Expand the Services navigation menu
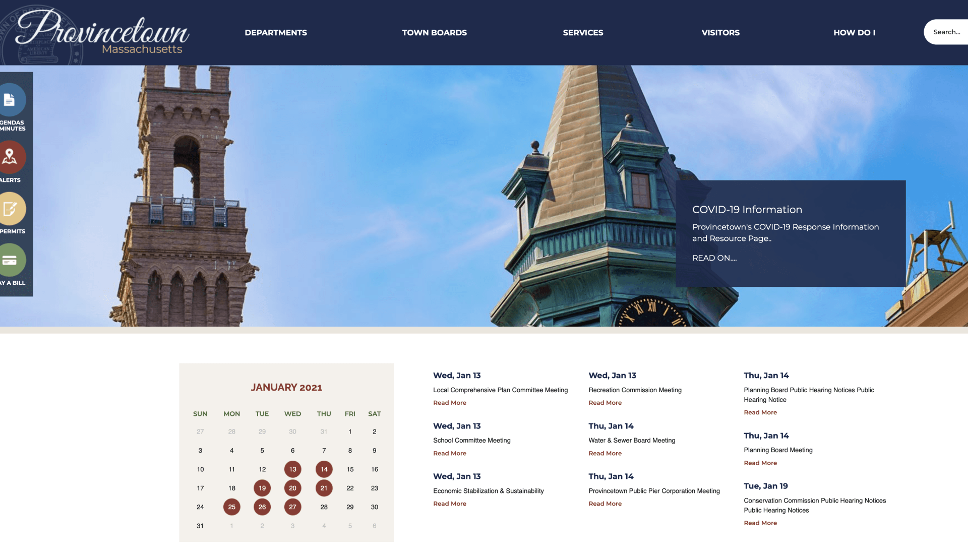This screenshot has width=968, height=560. tap(583, 33)
